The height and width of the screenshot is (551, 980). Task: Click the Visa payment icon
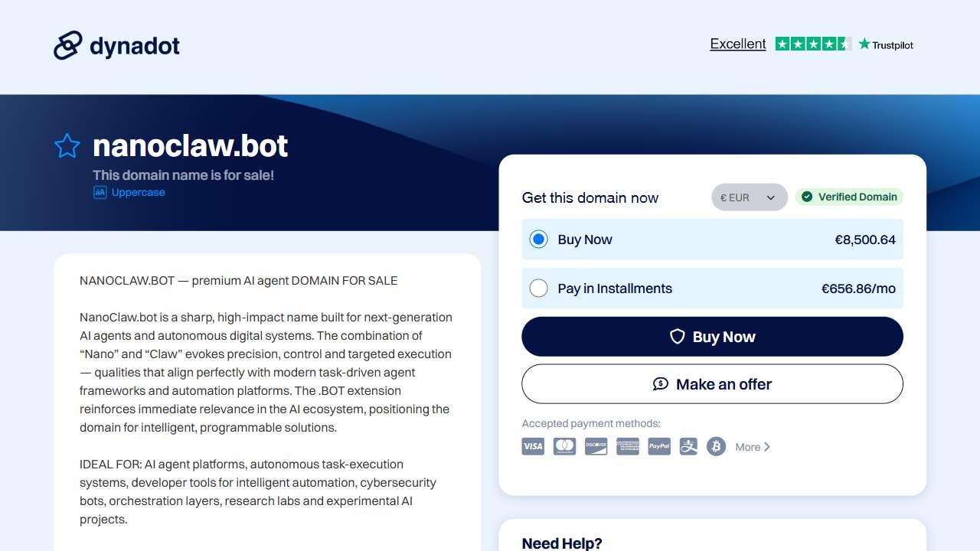tap(533, 446)
